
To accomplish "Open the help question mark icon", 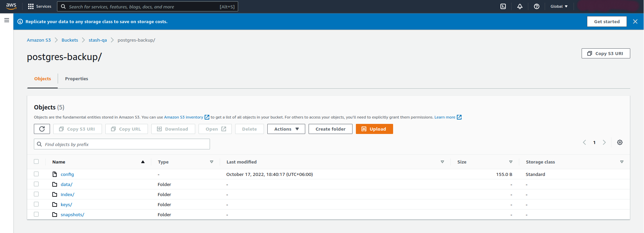I will point(537,6).
